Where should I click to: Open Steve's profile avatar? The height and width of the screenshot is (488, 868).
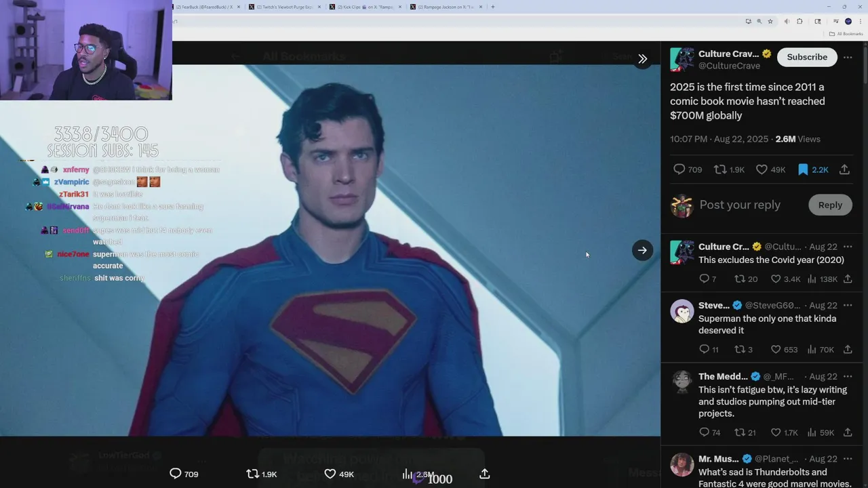coord(682,311)
